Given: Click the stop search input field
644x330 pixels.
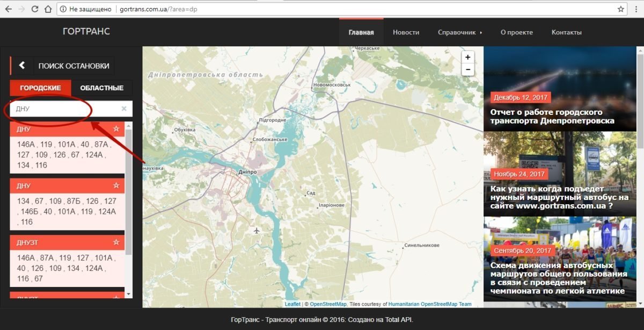Looking at the screenshot, I should click(64, 109).
